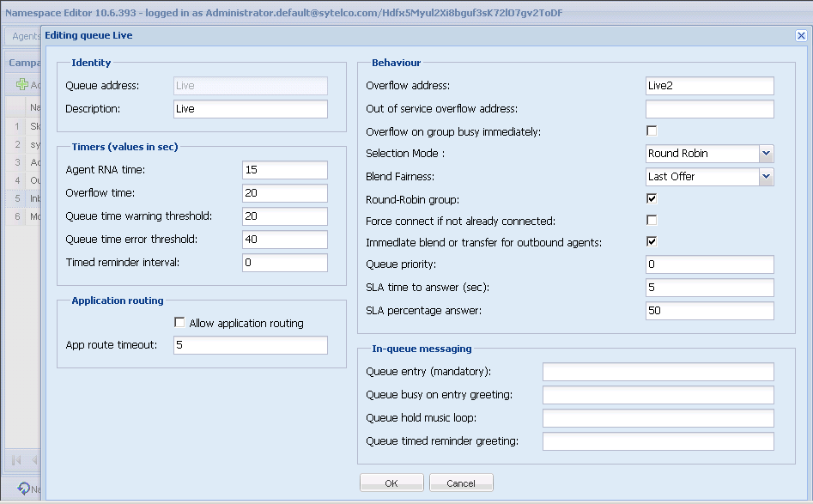This screenshot has width=813, height=504.
Task: Click the Allow application routing label
Action: click(x=246, y=323)
